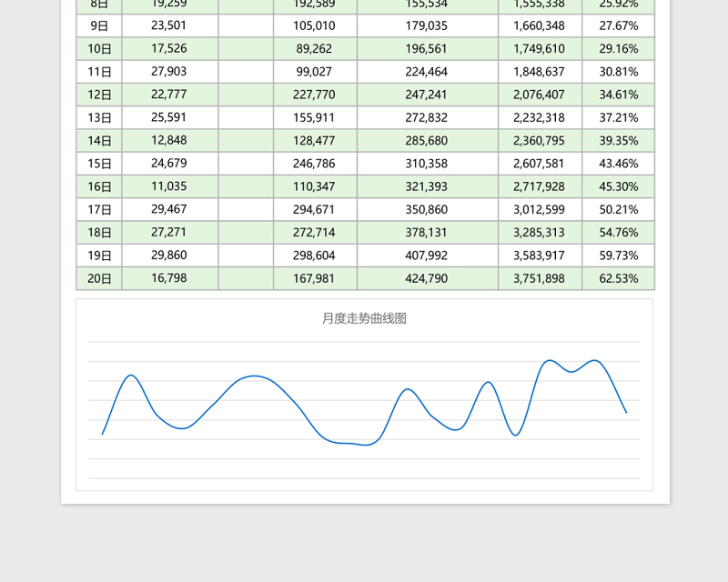Click the 39.35% percentage cell
The image size is (728, 582).
click(x=619, y=141)
